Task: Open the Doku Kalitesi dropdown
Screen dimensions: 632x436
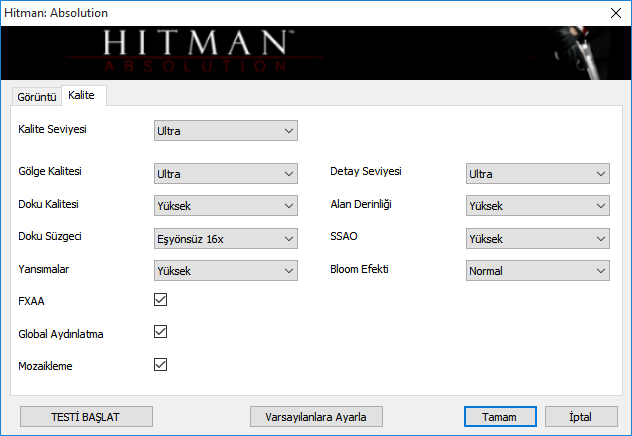Action: [x=226, y=206]
